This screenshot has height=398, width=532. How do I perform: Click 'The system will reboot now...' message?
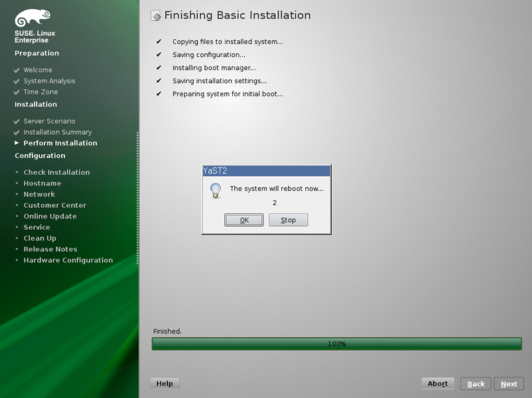(277, 189)
